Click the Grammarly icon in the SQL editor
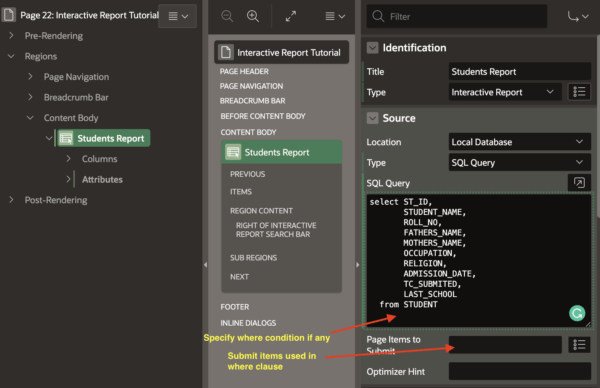 (x=577, y=313)
